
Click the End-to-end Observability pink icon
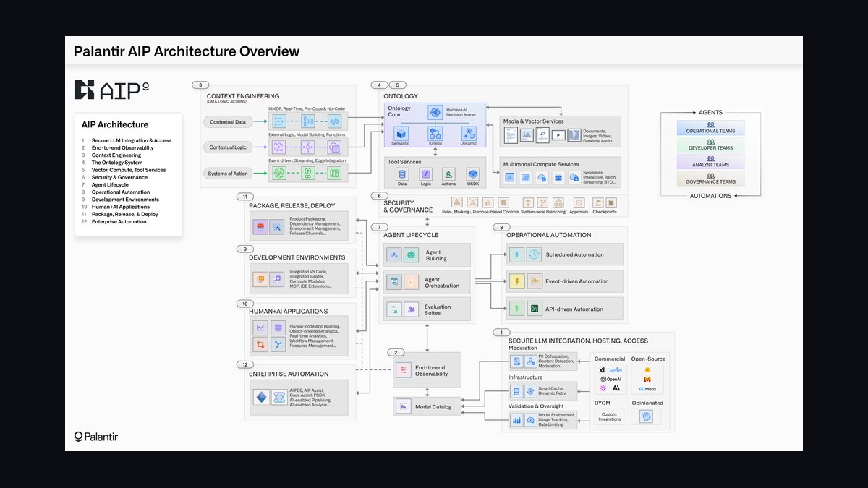pyautogui.click(x=404, y=370)
